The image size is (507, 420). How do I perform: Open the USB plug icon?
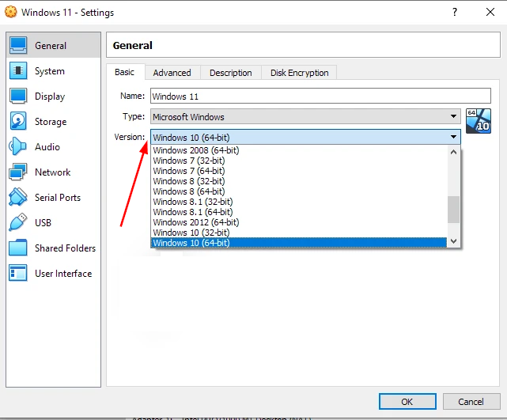tap(18, 222)
